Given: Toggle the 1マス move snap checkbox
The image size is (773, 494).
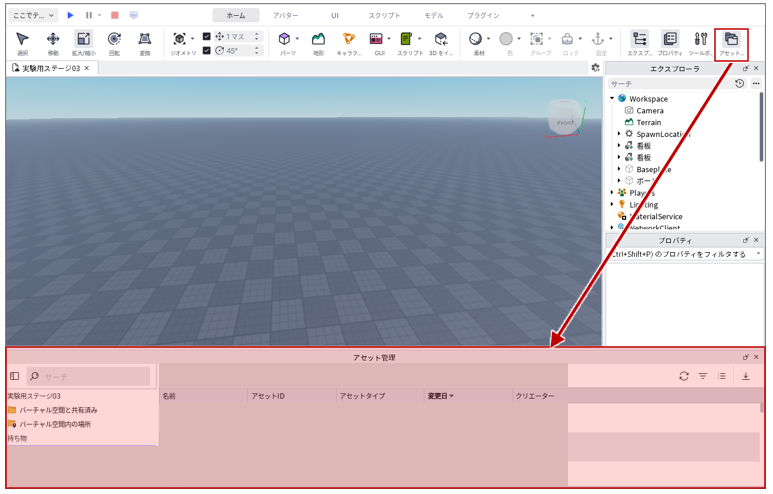Looking at the screenshot, I should (x=207, y=36).
